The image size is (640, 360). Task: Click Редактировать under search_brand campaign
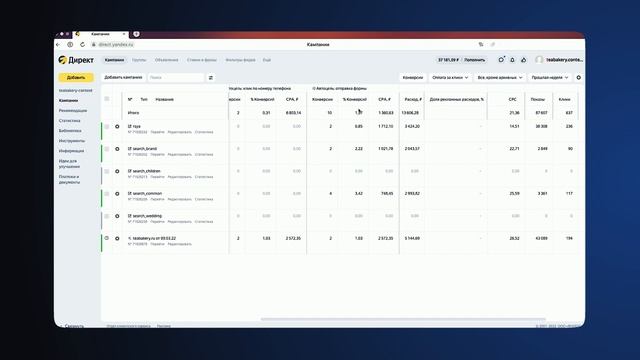180,155
